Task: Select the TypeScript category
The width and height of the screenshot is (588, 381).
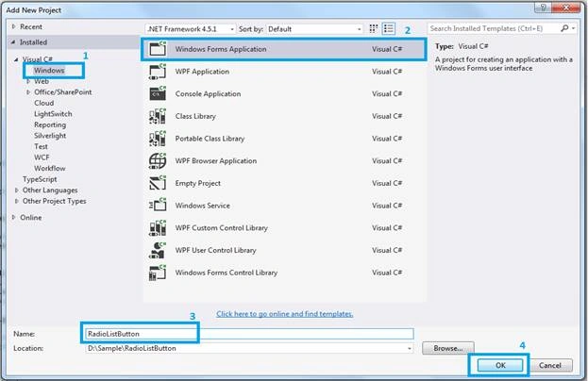Action: (40, 179)
